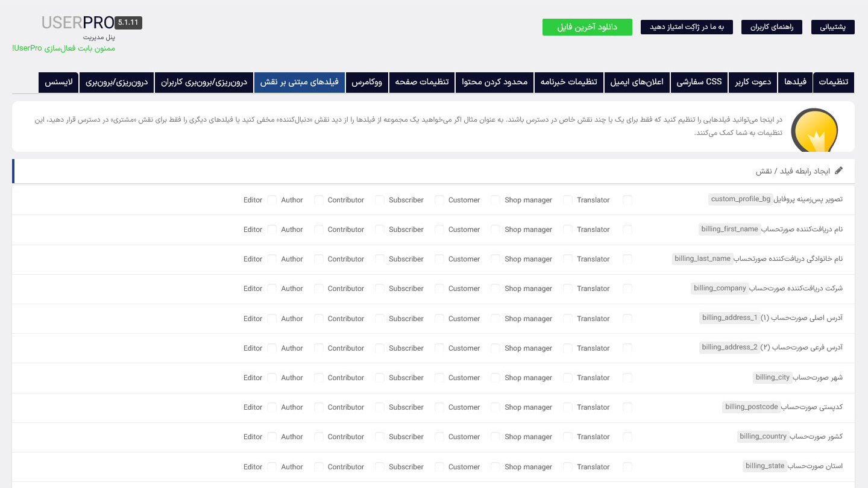Click به ما در ژاکت امتیاز دهید button
Viewport: 868px width, 488px height.
(x=687, y=27)
